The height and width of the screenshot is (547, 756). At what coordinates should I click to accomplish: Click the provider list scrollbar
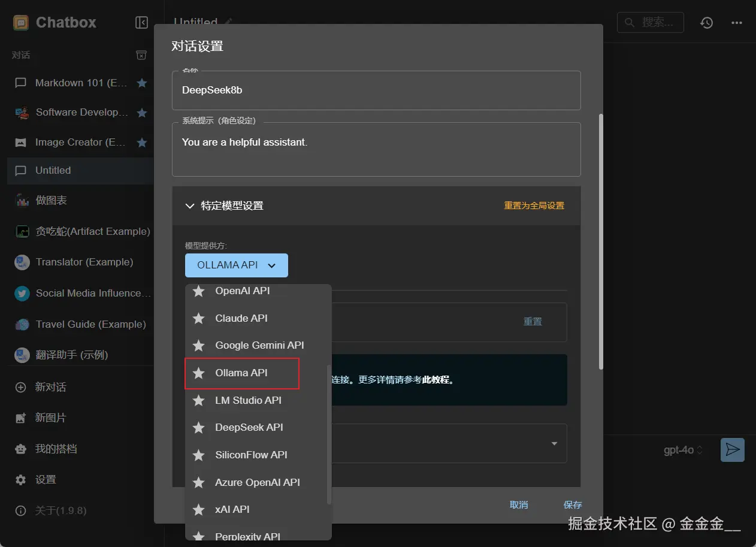click(x=328, y=434)
